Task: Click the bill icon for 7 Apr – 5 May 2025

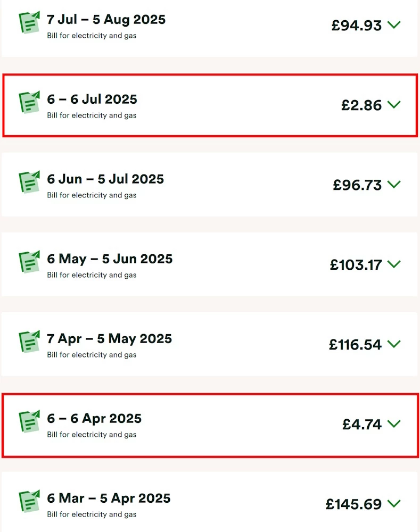Action: (29, 342)
